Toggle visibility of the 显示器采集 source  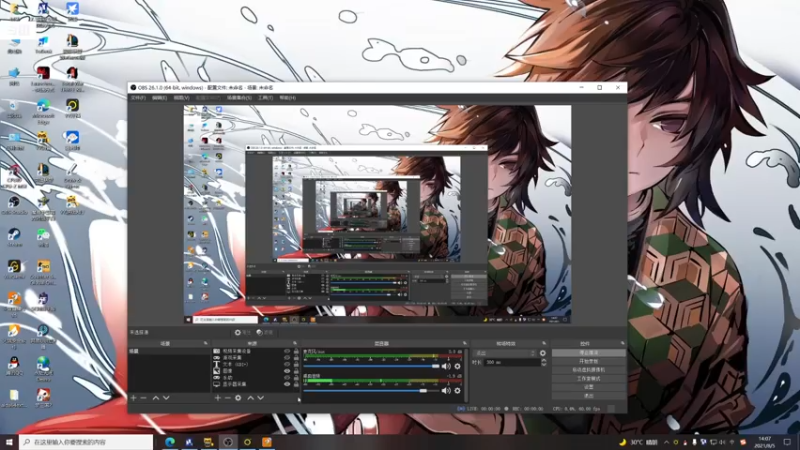[287, 384]
